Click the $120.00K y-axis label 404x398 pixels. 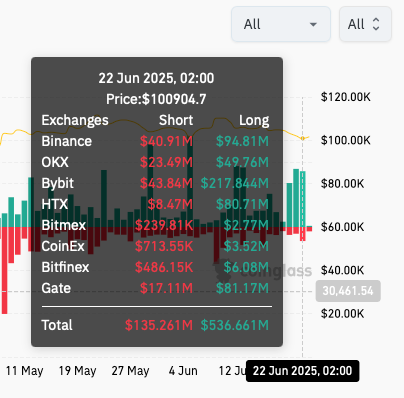click(345, 97)
